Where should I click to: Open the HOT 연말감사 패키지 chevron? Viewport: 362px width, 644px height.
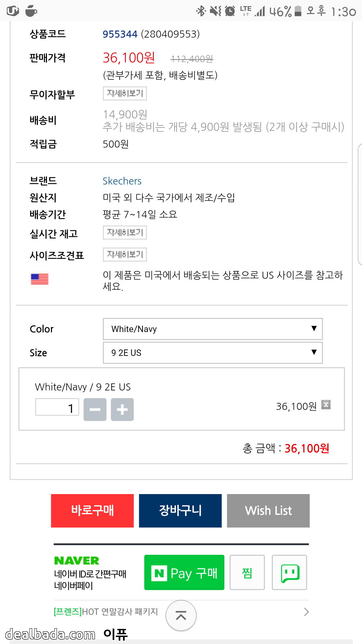tap(306, 612)
